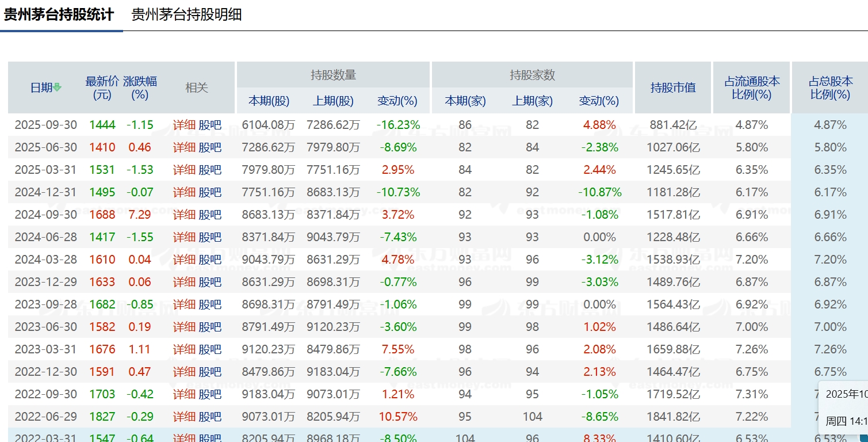Open 详细 link for 2025-03-31 row
The image size is (868, 442).
tap(184, 170)
